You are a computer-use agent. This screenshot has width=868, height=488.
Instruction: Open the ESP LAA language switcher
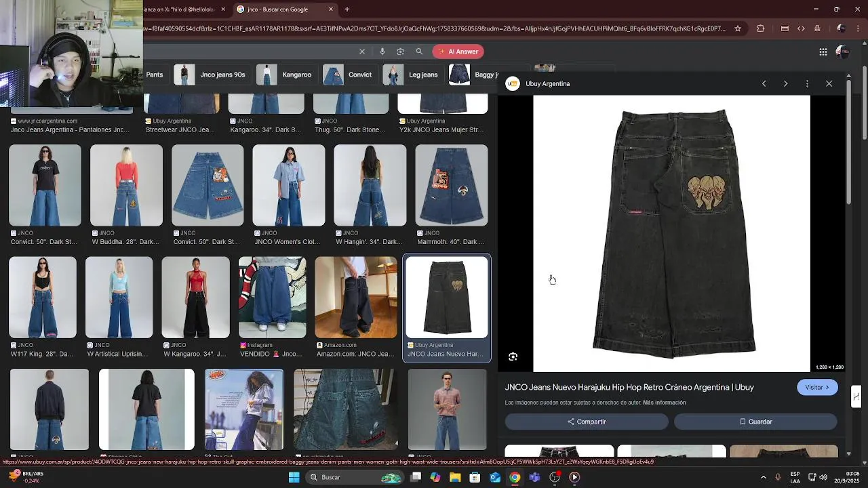click(x=795, y=477)
